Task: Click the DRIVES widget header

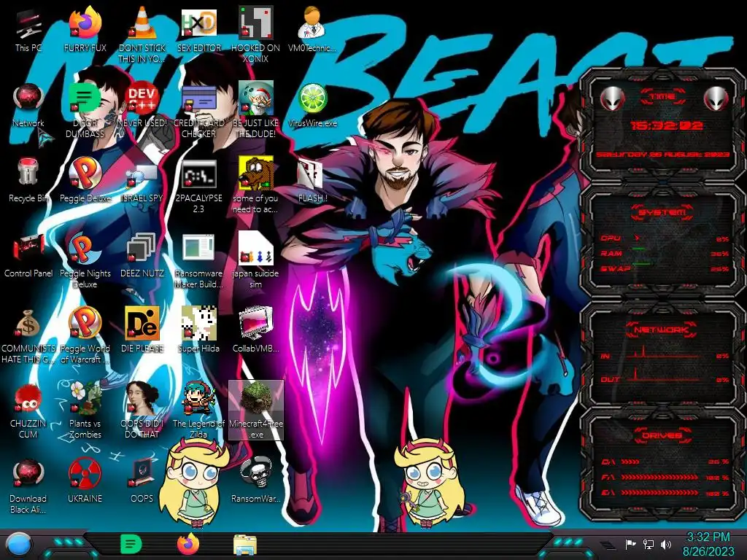Action: 662,435
